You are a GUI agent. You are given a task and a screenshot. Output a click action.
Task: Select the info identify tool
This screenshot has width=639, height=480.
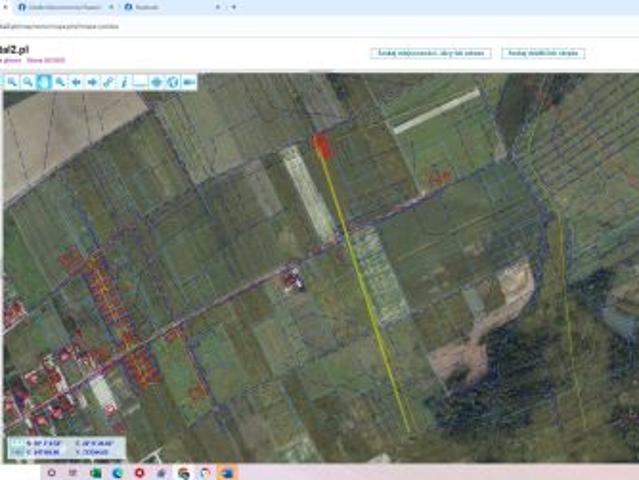point(124,82)
